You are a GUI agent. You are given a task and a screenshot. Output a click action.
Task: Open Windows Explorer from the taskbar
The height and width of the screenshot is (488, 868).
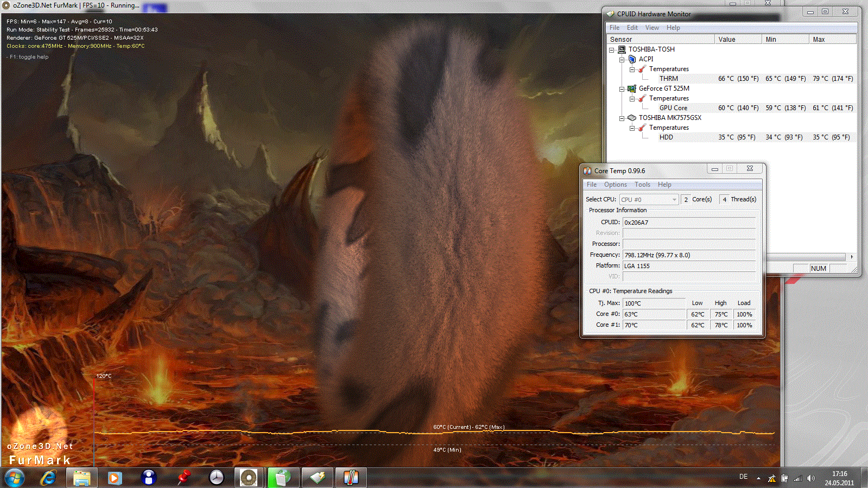pos(82,478)
